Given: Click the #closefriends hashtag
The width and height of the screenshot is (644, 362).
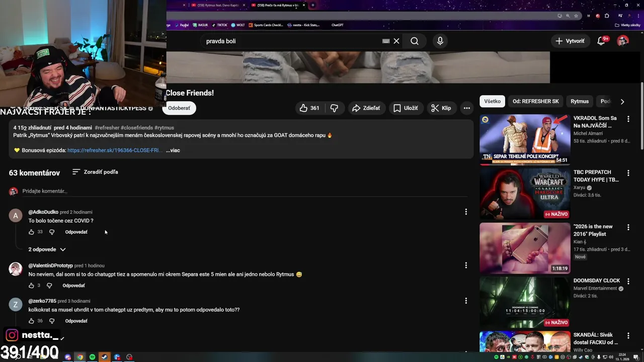Looking at the screenshot, I should [x=137, y=128].
